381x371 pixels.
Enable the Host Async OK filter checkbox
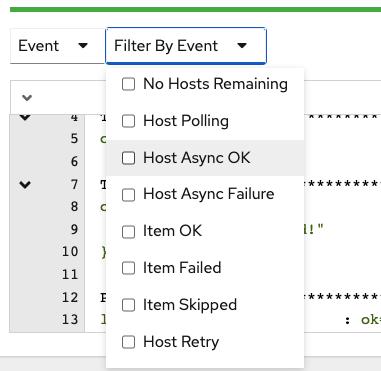128,158
